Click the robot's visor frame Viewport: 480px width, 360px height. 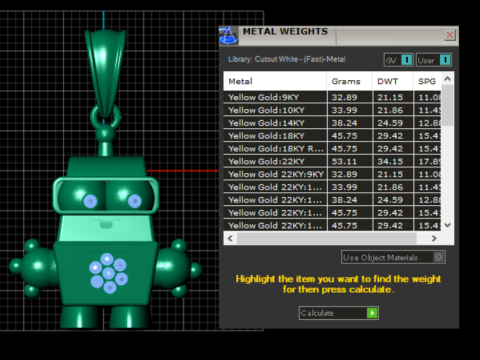pos(105,195)
